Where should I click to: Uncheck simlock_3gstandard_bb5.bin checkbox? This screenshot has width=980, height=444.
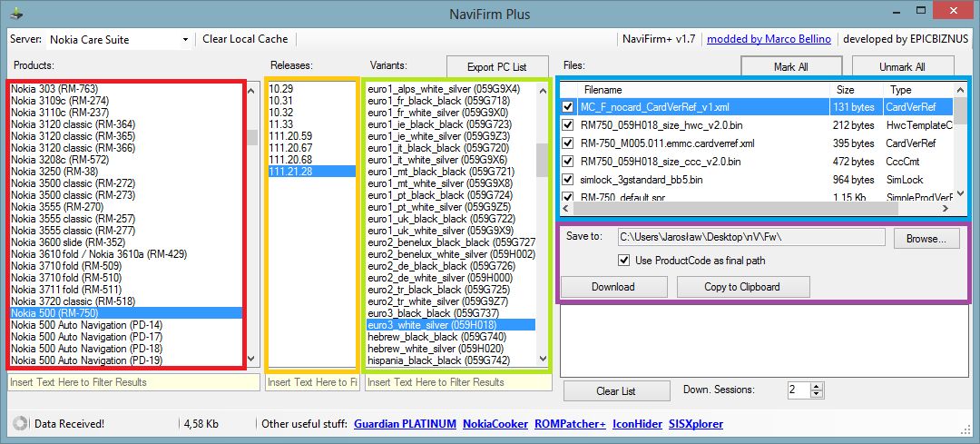click(x=567, y=180)
